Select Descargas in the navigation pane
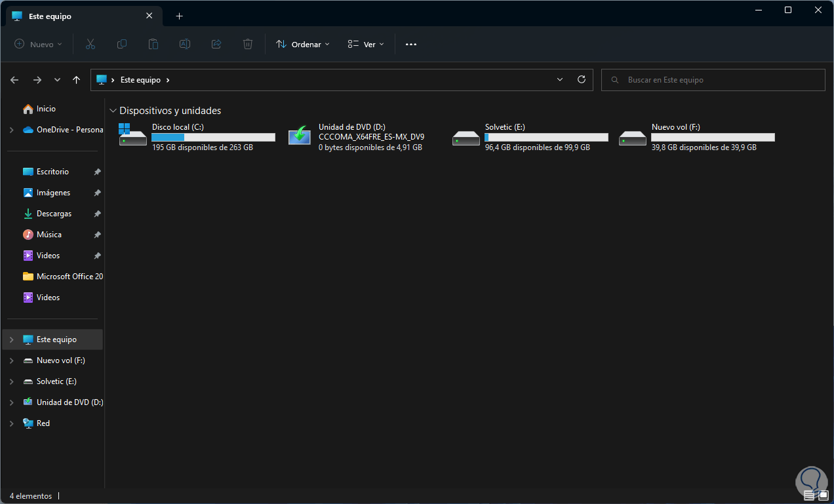Screen dimensions: 834x504 click(54, 214)
